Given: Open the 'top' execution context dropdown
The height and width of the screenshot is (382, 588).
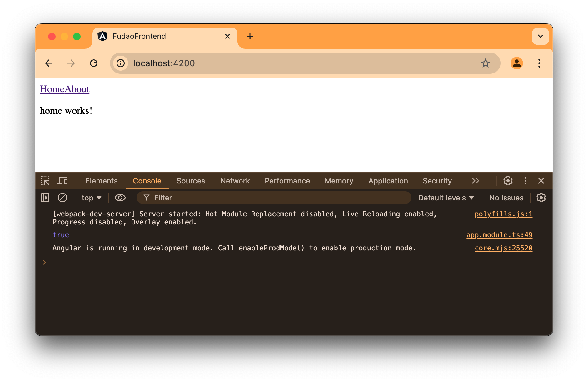Looking at the screenshot, I should [91, 198].
